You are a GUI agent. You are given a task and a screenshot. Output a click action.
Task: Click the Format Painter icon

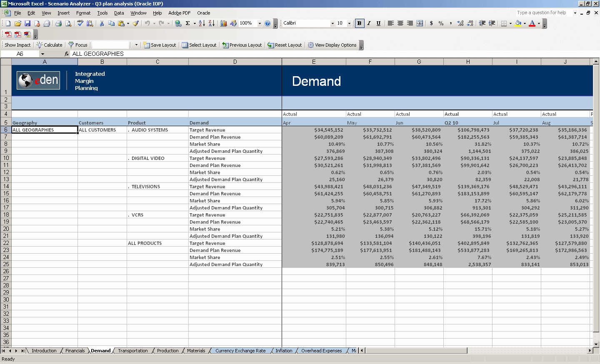click(x=135, y=23)
